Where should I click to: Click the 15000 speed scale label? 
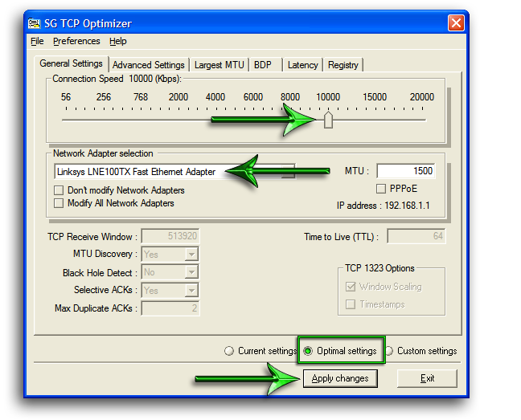pos(375,97)
